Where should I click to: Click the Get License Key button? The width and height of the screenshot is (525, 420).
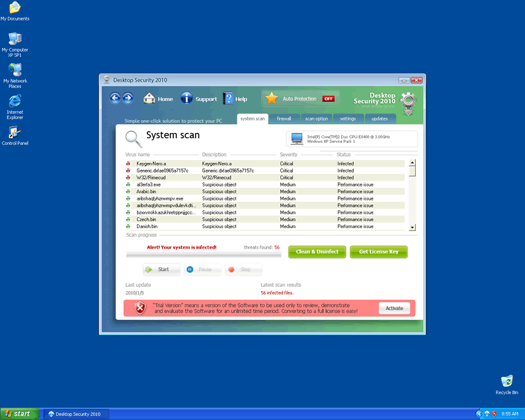[x=378, y=252]
